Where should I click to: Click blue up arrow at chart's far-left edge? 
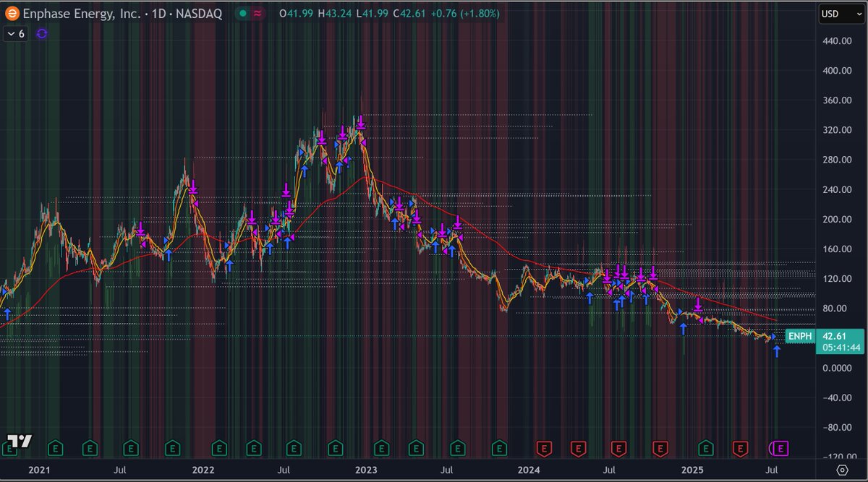click(x=7, y=314)
